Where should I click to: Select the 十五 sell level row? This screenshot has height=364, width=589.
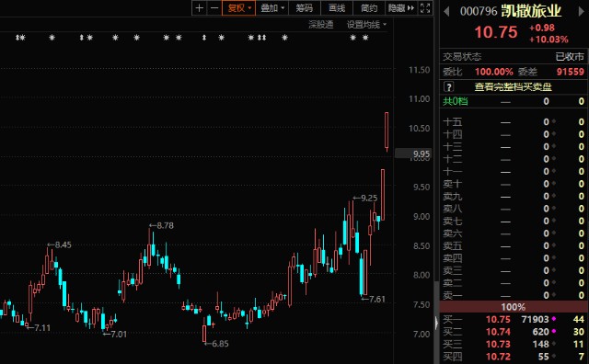(x=514, y=122)
